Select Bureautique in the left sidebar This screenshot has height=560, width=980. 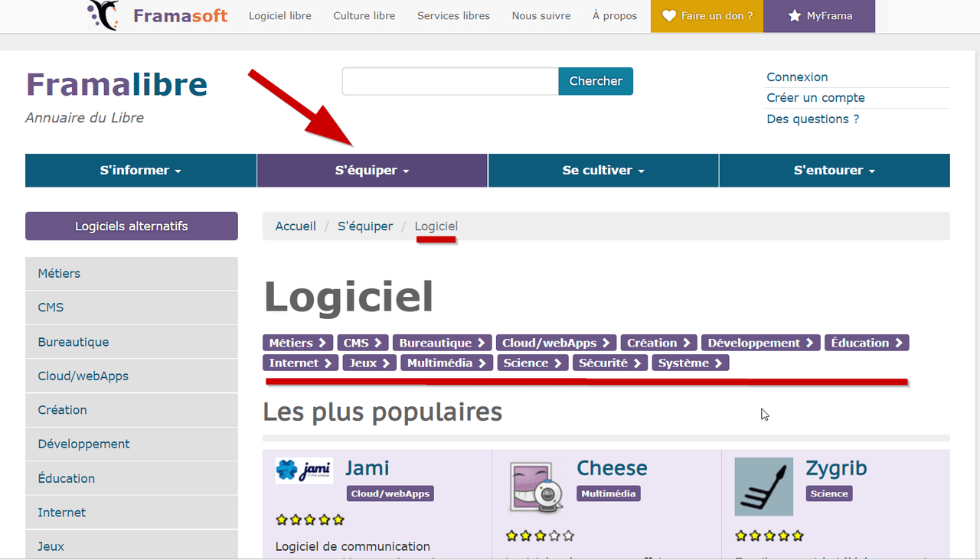132,342
